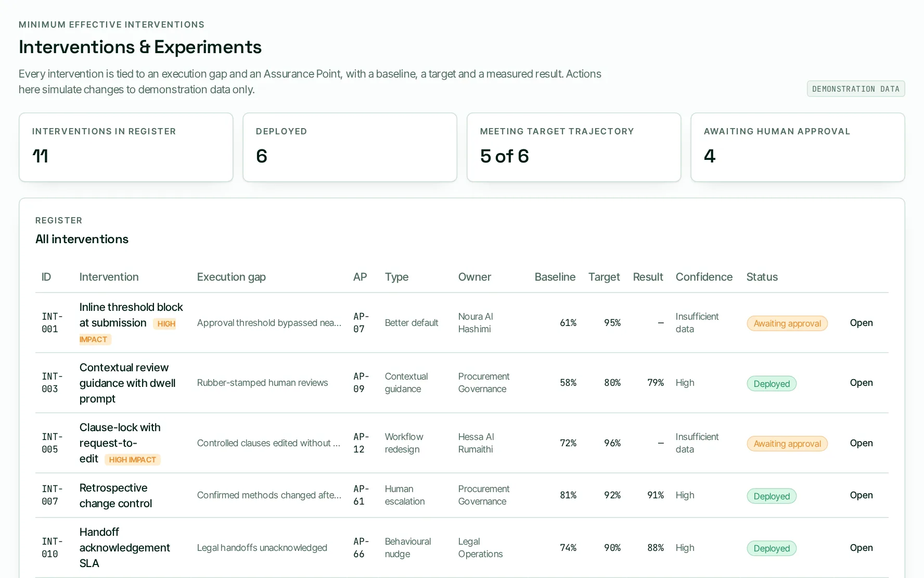Click the ID column header
The height and width of the screenshot is (578, 924).
[46, 277]
